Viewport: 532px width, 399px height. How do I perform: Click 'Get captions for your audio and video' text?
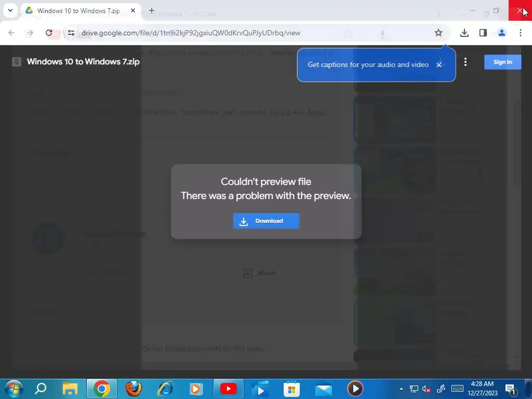pos(368,65)
